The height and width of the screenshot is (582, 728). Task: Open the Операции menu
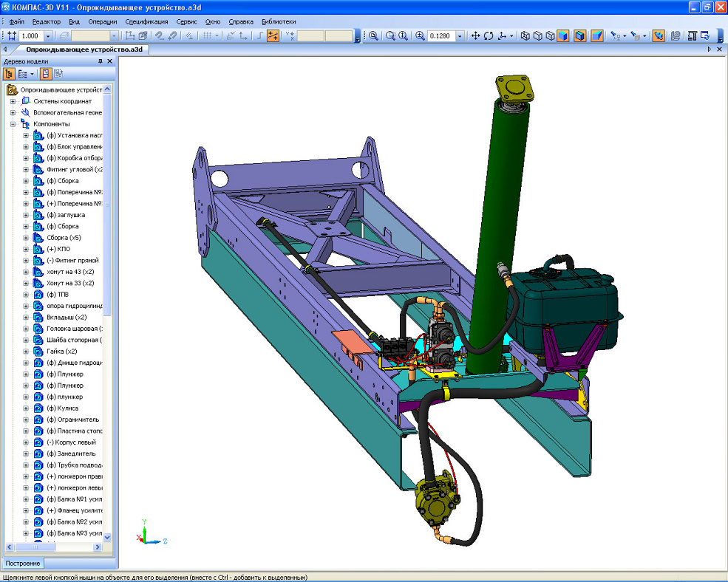(x=103, y=22)
